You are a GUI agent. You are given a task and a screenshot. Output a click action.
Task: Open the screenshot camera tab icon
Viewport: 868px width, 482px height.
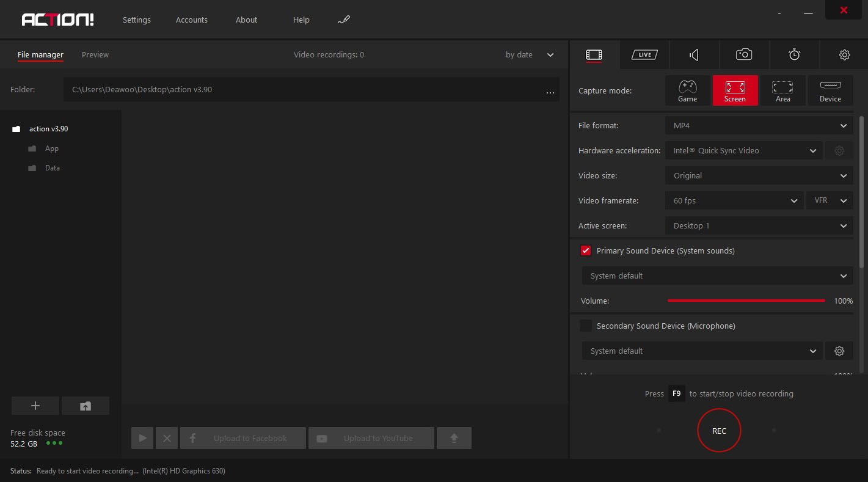744,55
